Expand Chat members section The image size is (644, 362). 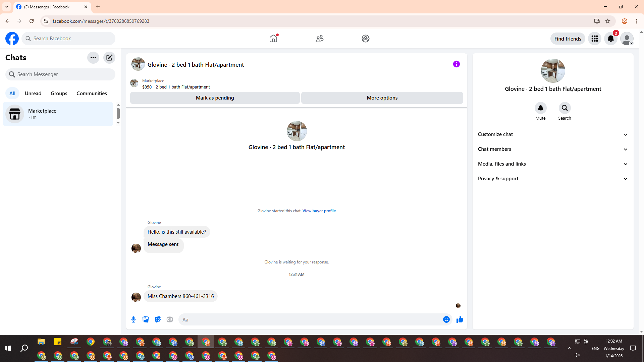552,149
